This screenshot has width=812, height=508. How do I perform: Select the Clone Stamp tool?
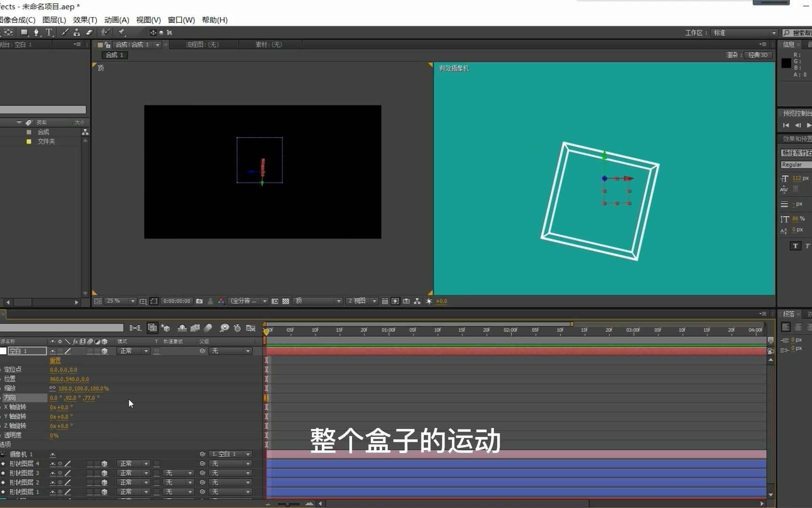(x=77, y=32)
